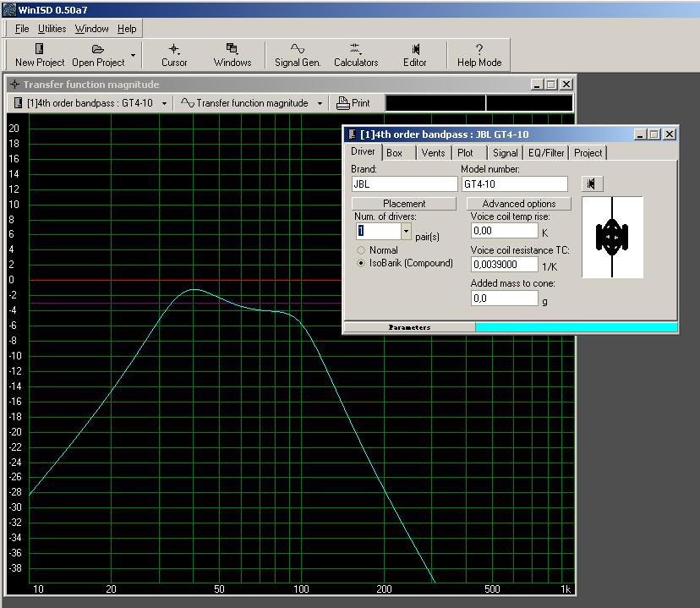Open the Utilities menu
Screen dimensions: 700x608
52,29
